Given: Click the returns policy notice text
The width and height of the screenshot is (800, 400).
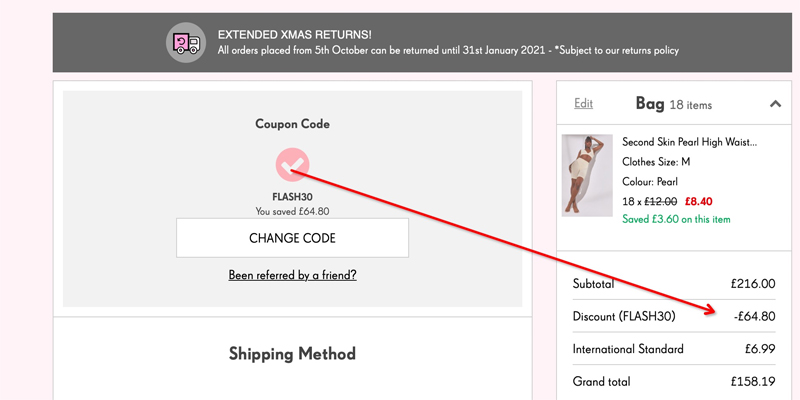Looking at the screenshot, I should click(x=448, y=50).
